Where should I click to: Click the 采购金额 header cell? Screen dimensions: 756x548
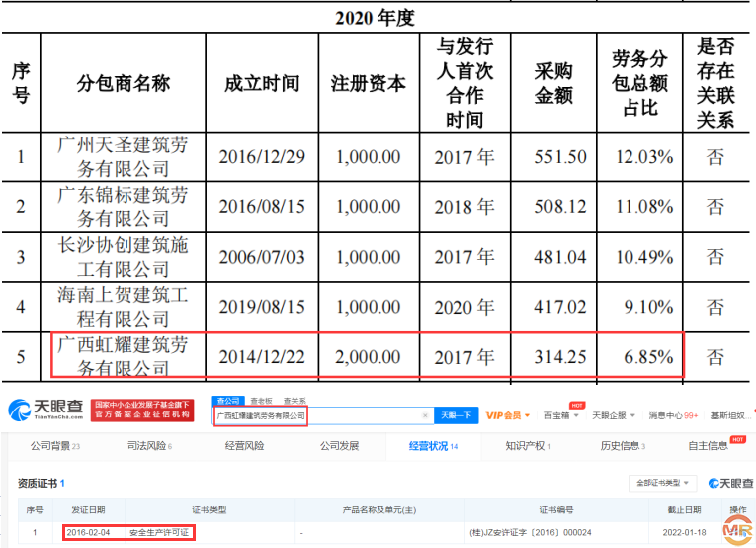coord(554,83)
